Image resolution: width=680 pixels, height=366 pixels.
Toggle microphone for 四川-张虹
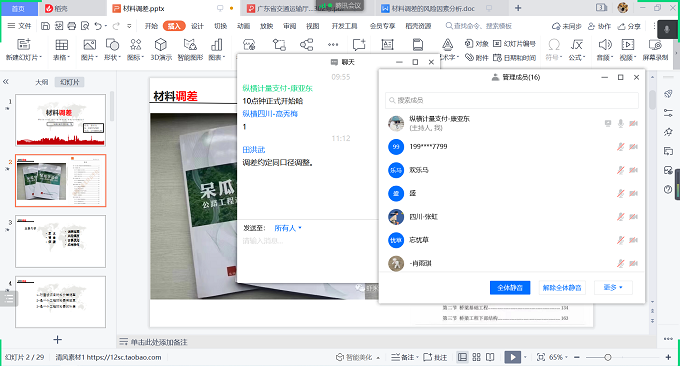621,216
